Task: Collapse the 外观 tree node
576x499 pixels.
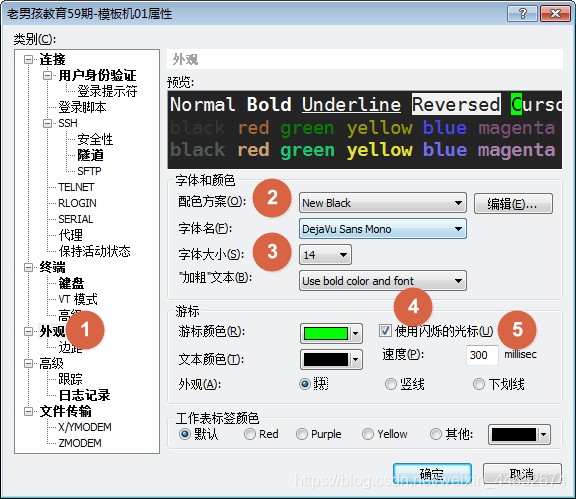Action: pos(28,331)
